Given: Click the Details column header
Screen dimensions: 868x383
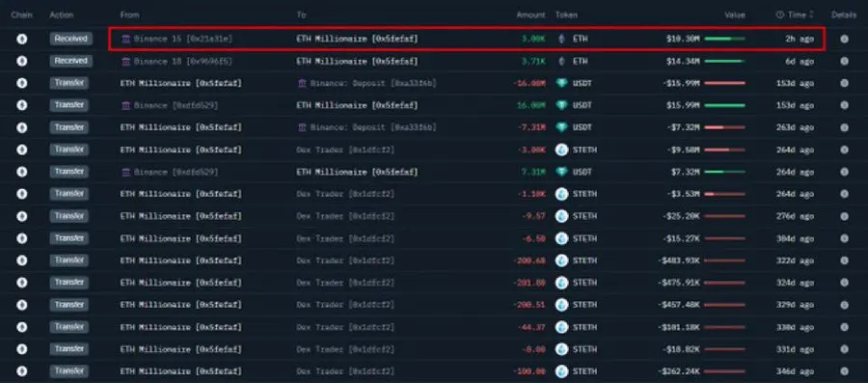Looking at the screenshot, I should (x=844, y=14).
